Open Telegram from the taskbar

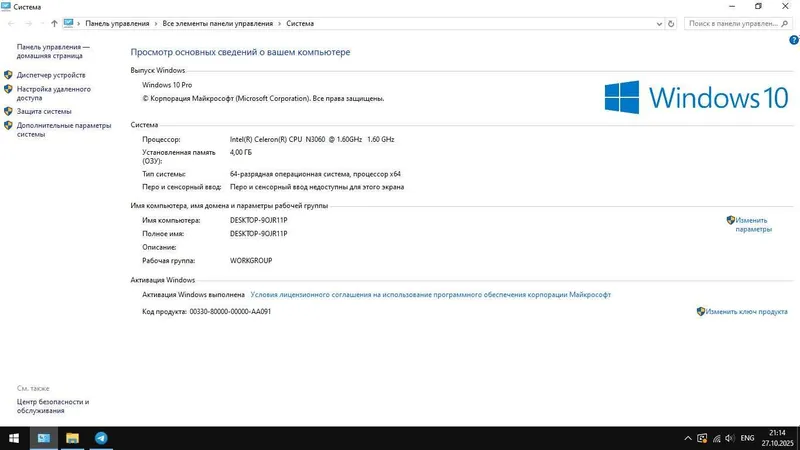[101, 438]
